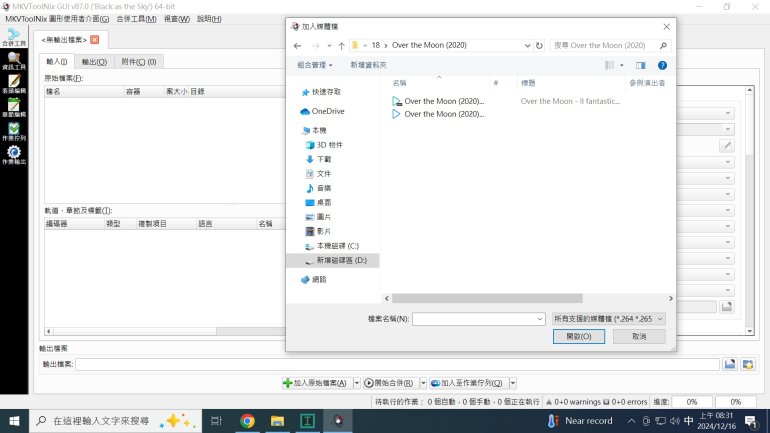The width and height of the screenshot is (770, 433).
Task: Click 新增資料夾 new folder button
Action: pos(368,65)
